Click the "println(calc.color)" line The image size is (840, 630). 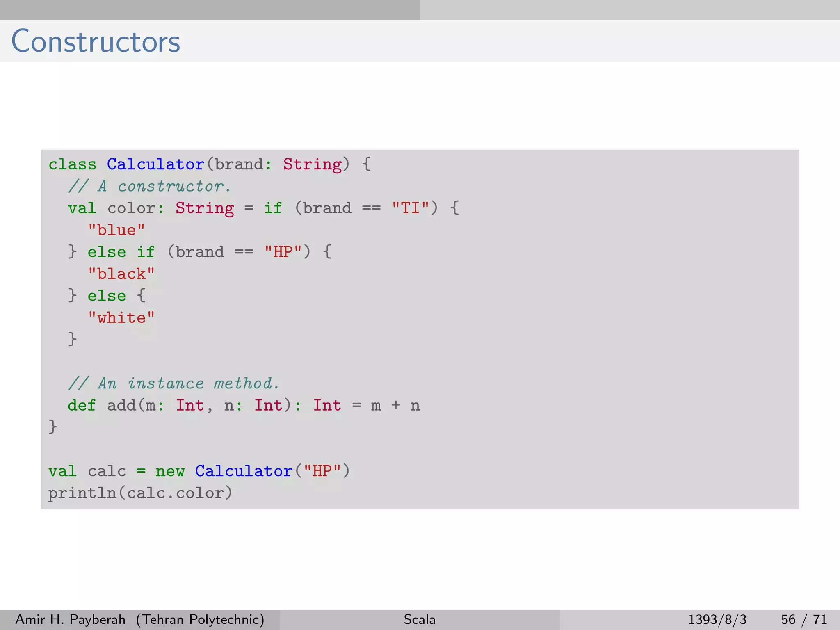tap(140, 493)
